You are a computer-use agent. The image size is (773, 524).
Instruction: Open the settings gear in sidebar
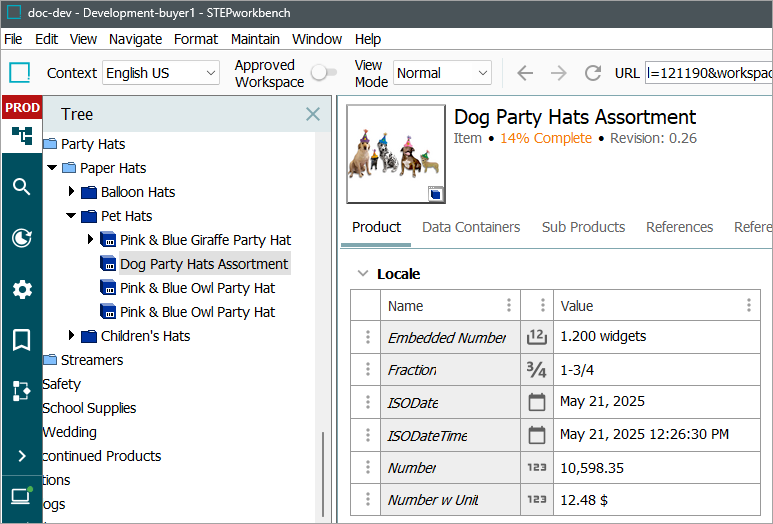pos(21,290)
